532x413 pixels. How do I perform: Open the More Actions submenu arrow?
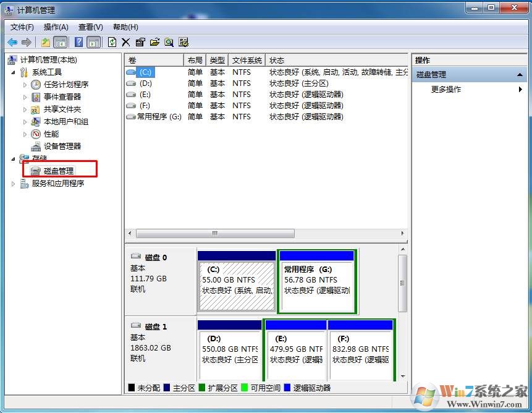(x=520, y=90)
